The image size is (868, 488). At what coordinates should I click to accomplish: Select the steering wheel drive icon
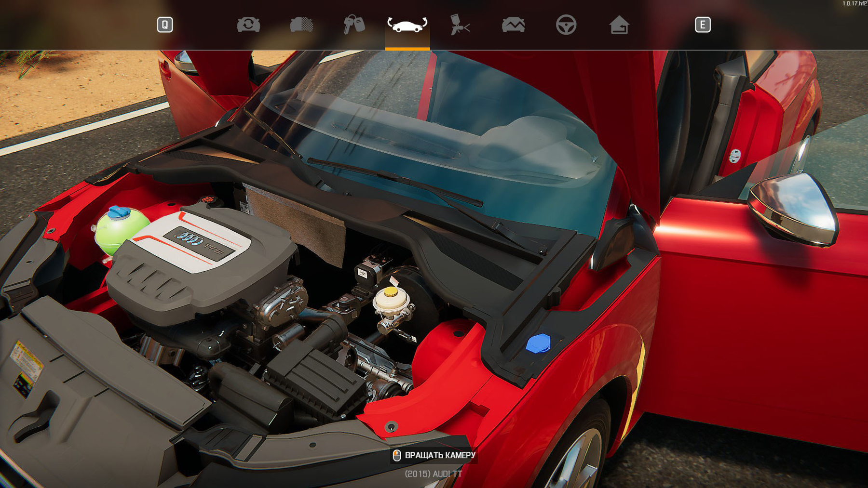coord(566,25)
